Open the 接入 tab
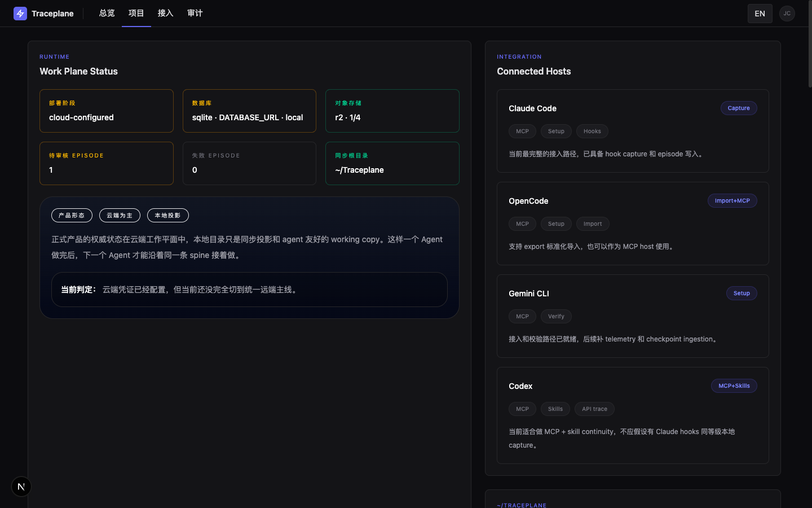 [x=165, y=13]
